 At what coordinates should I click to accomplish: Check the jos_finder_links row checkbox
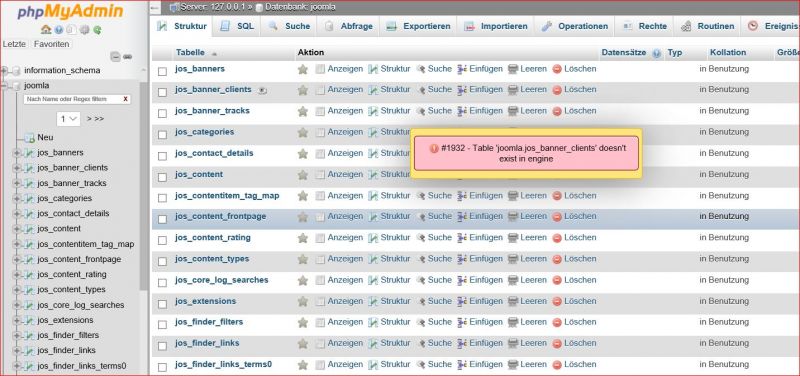click(162, 346)
